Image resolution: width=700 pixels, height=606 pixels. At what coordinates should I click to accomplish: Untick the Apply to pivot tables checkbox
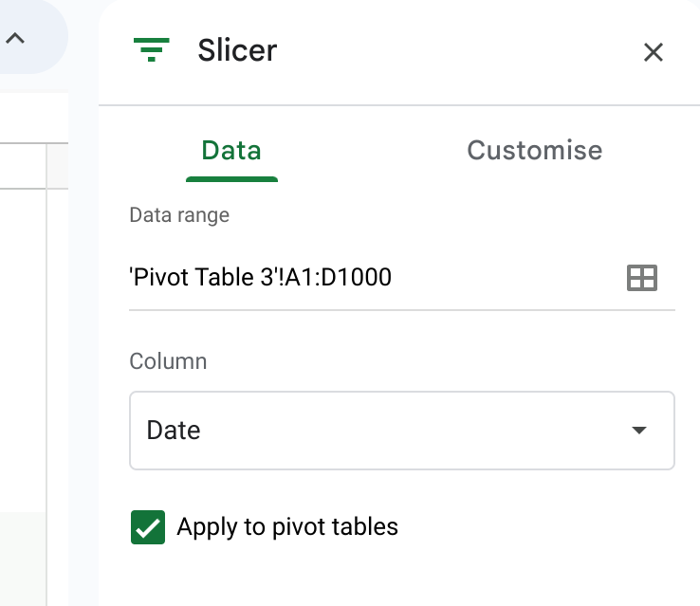(x=148, y=527)
